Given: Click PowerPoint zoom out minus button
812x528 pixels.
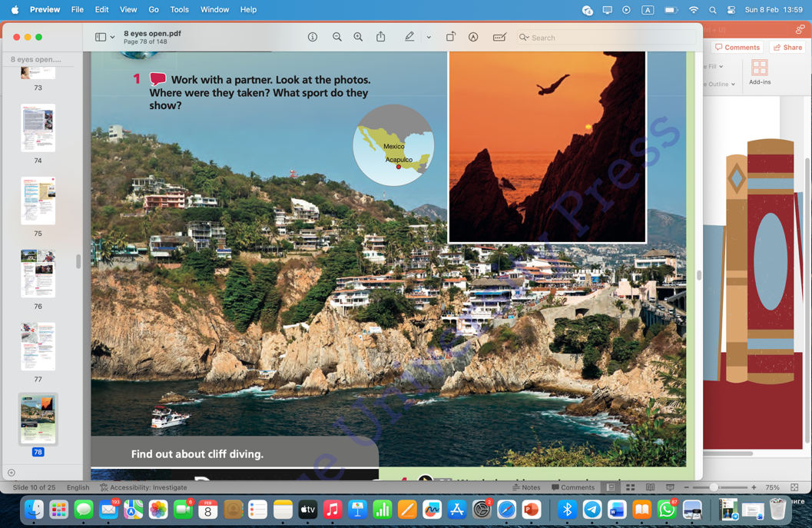Looking at the screenshot, I should 687,487.
